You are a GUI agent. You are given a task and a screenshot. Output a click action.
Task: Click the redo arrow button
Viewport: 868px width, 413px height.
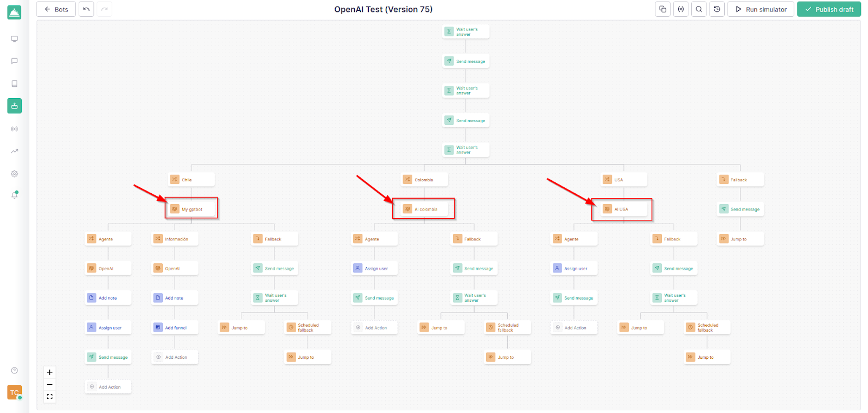104,9
